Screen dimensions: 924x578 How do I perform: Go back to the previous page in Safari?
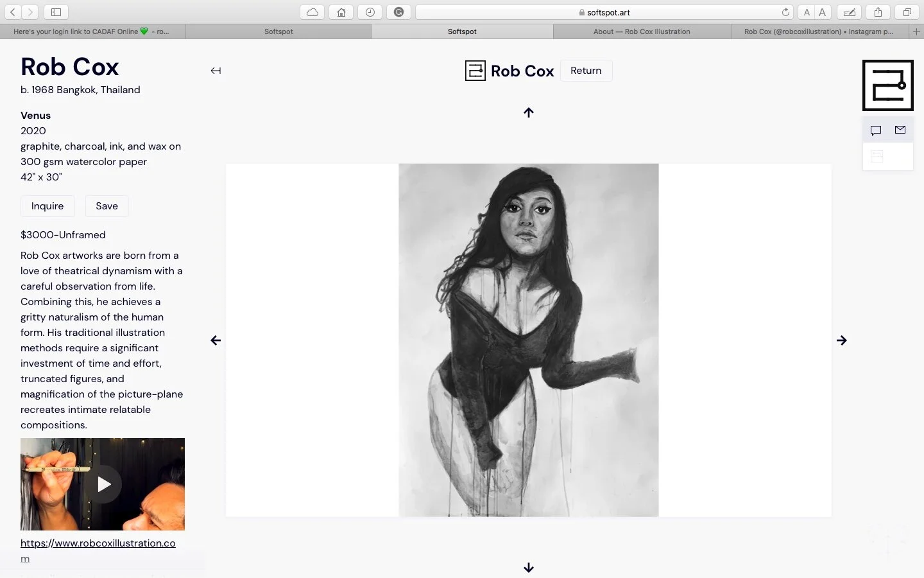tap(13, 12)
